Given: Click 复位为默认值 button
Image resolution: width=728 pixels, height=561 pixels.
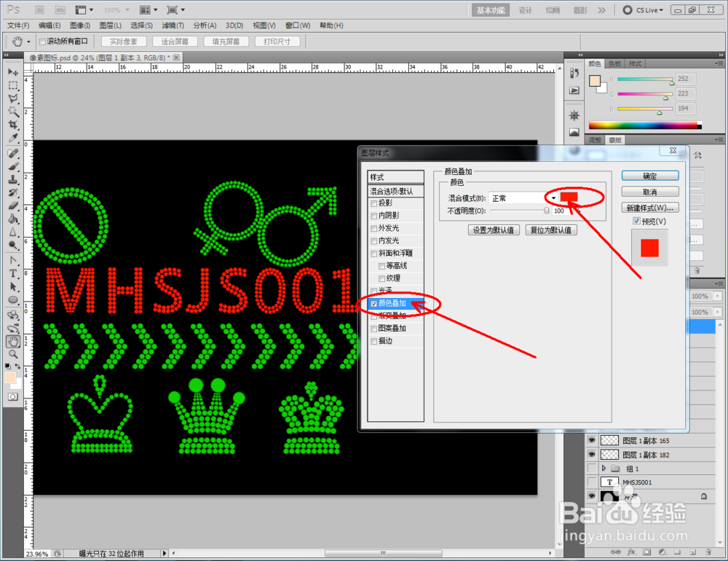Looking at the screenshot, I should pyautogui.click(x=551, y=230).
